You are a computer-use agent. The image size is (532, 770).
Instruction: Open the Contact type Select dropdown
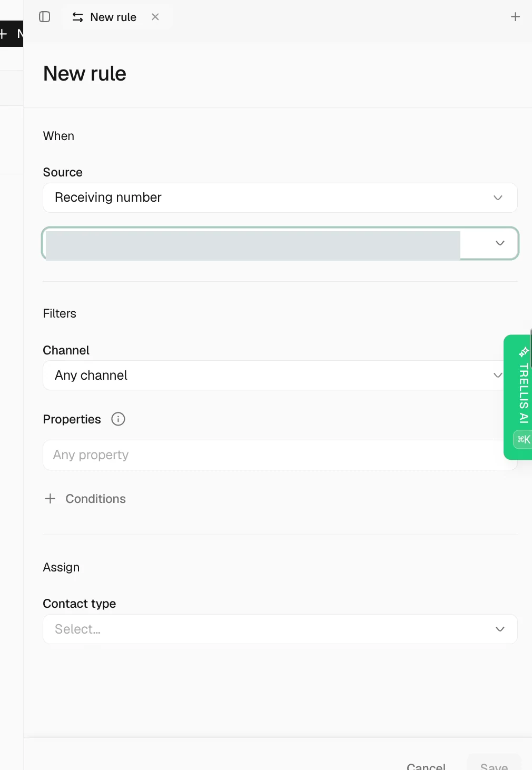pos(280,629)
